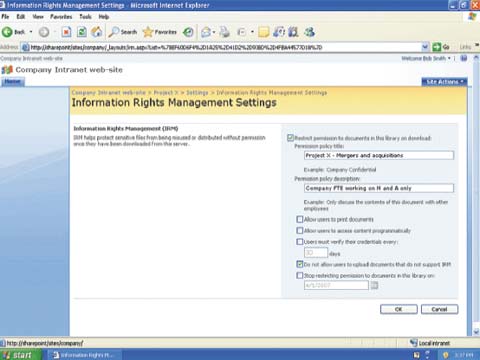
Task: Expand the Mail button dropdown arrow
Action: (x=214, y=32)
